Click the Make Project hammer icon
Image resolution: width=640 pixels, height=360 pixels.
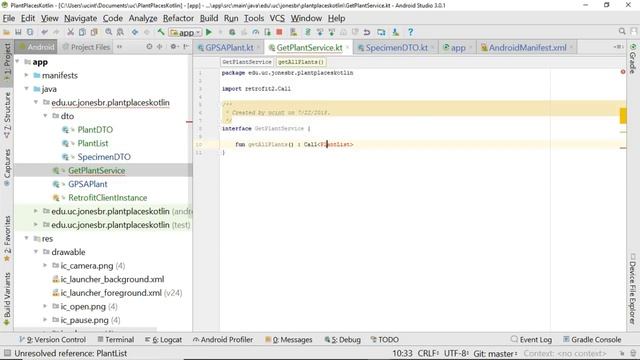(161, 32)
